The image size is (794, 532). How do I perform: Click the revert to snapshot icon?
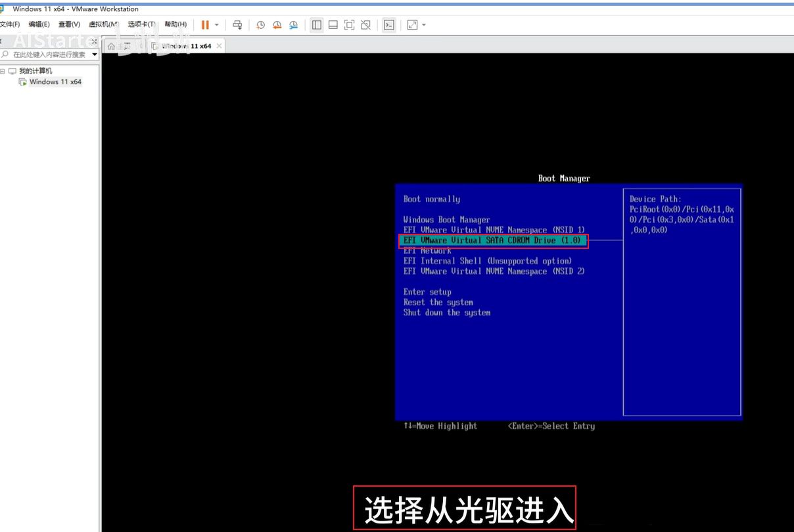pyautogui.click(x=277, y=25)
